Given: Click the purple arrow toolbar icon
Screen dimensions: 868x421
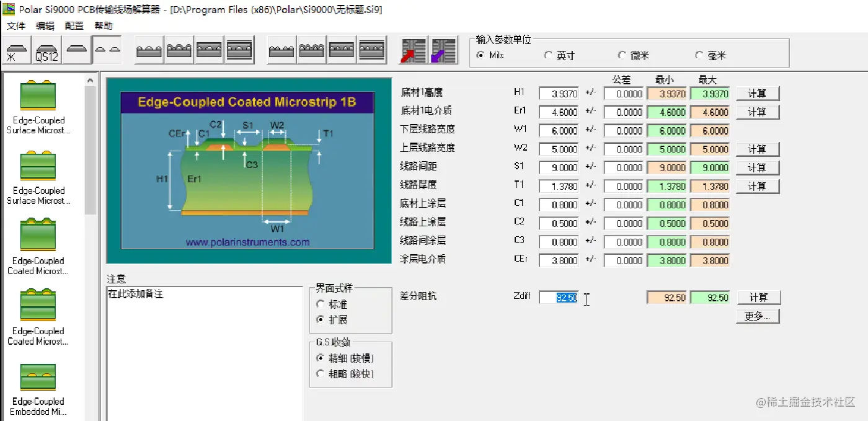Looking at the screenshot, I should (443, 50).
